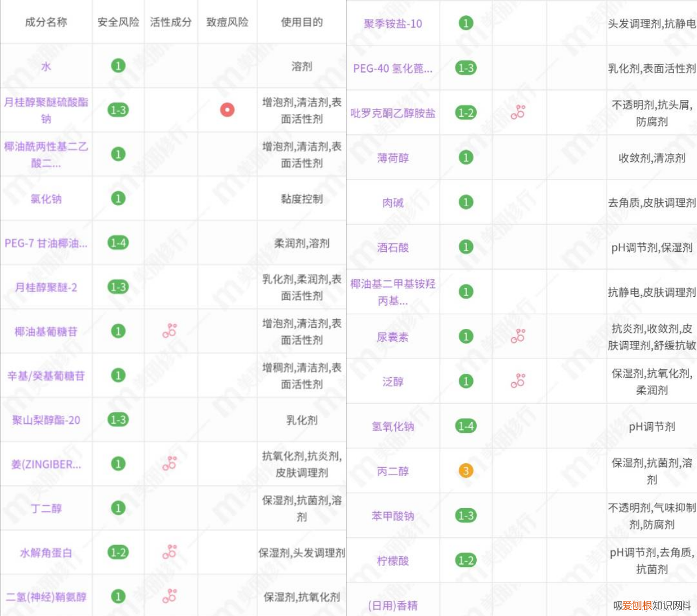This screenshot has width=697, height=616.
Task: Click the 爱刨根 watermark text
Action: click(638, 605)
